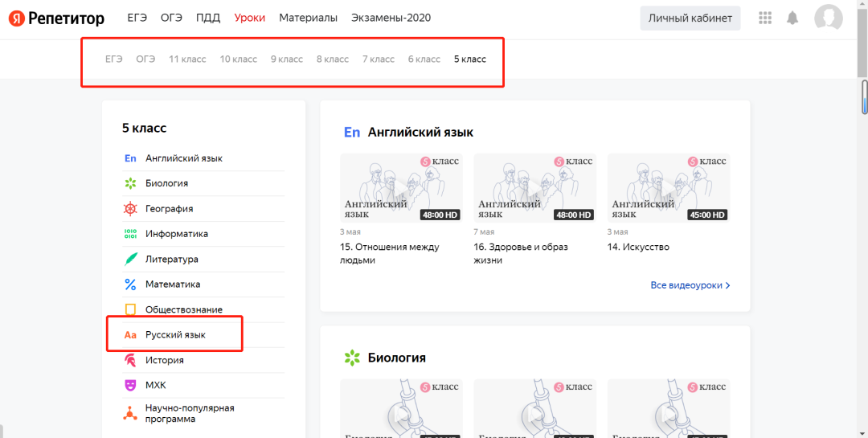Click the green Биология sidebar icon

pos(130,183)
